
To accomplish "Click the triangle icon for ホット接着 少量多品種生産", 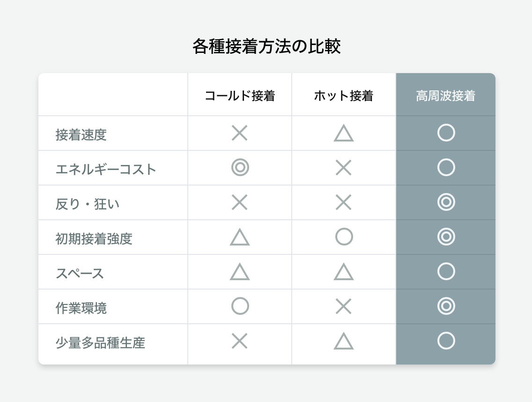I will [343, 342].
